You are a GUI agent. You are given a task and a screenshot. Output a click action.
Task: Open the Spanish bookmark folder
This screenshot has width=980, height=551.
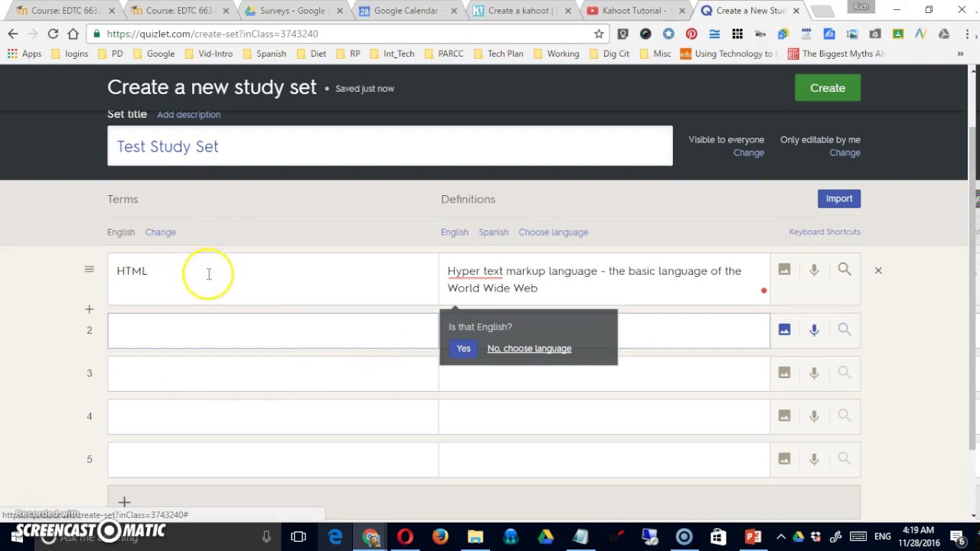coord(264,54)
